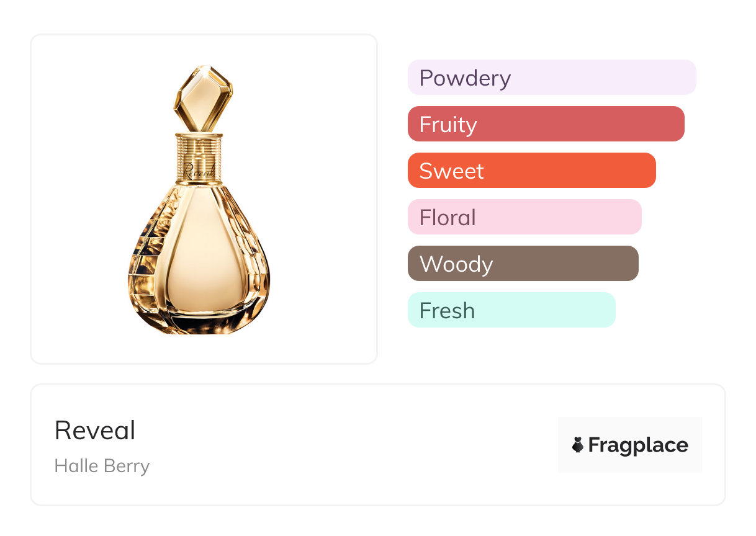This screenshot has width=756, height=536.
Task: Open the Halle Berry brand link
Action: 102,465
